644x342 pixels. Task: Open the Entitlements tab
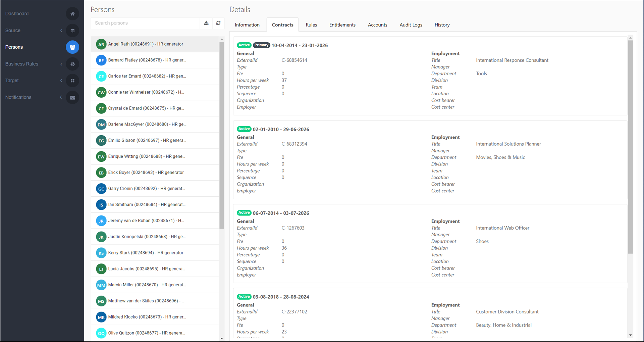(342, 25)
